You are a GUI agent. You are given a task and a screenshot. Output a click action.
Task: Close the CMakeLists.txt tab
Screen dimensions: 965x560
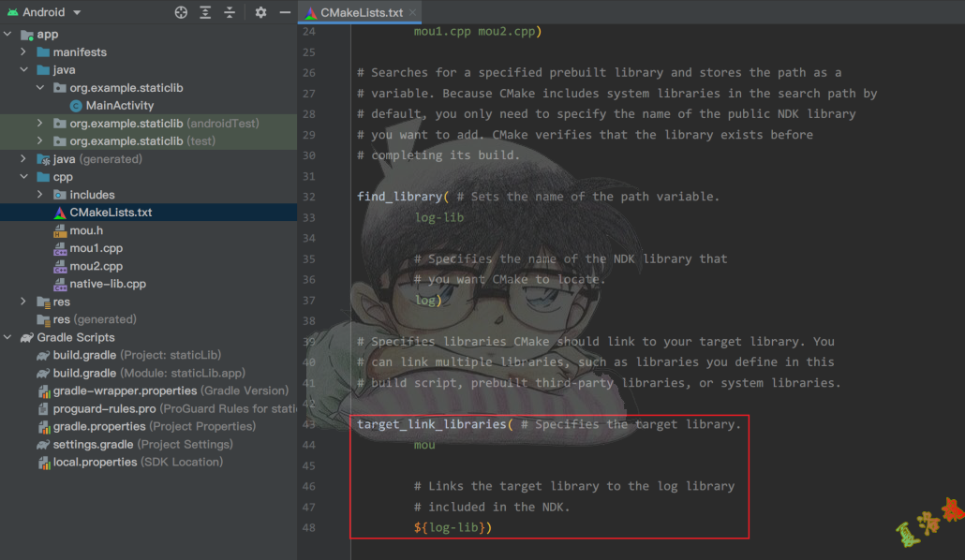pyautogui.click(x=411, y=12)
